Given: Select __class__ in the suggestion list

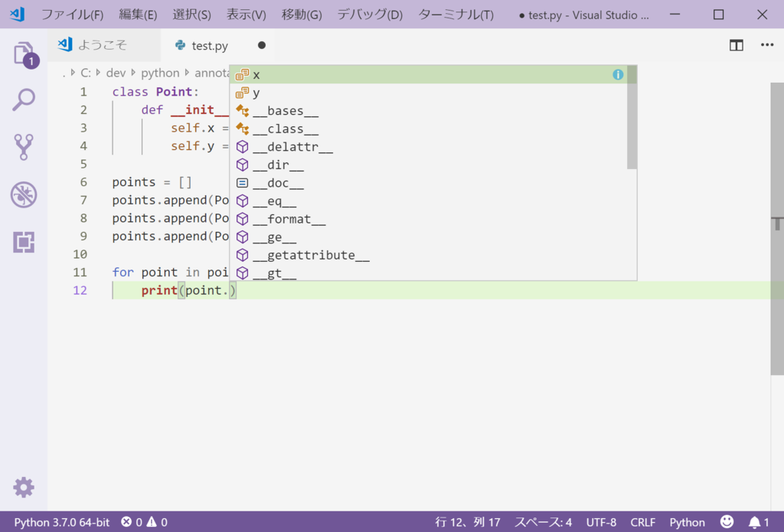Looking at the screenshot, I should 429,129.
